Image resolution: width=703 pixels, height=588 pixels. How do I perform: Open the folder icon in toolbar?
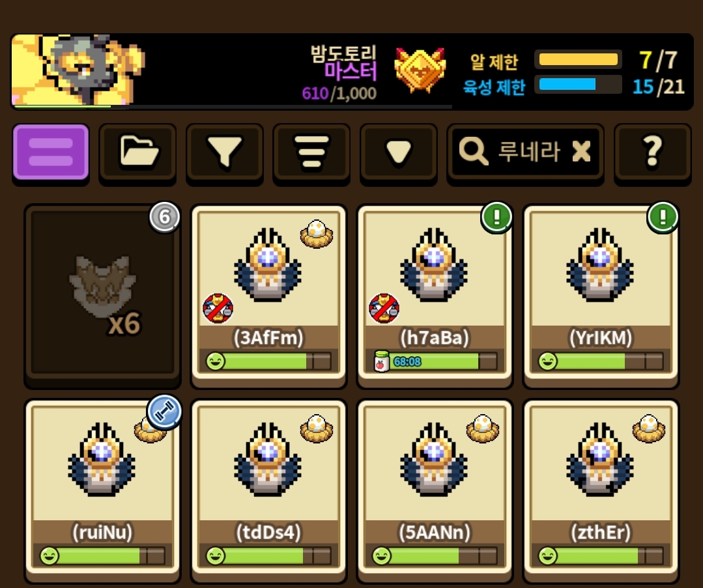coord(137,152)
